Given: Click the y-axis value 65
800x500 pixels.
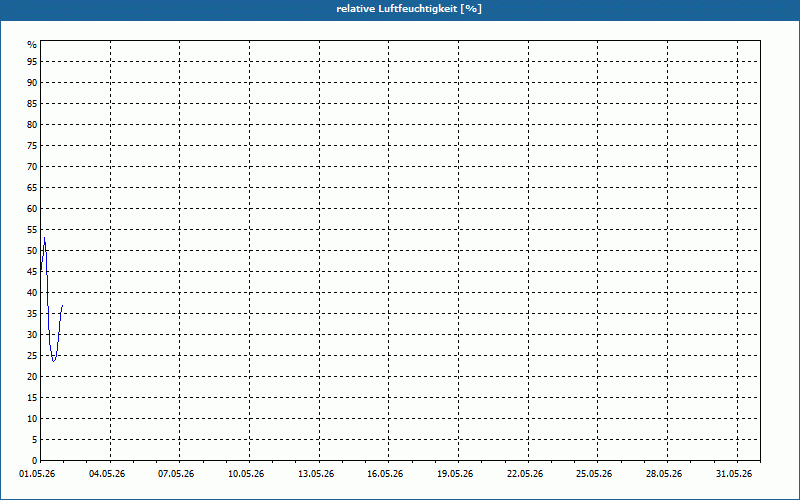Looking at the screenshot, I should [x=32, y=188].
